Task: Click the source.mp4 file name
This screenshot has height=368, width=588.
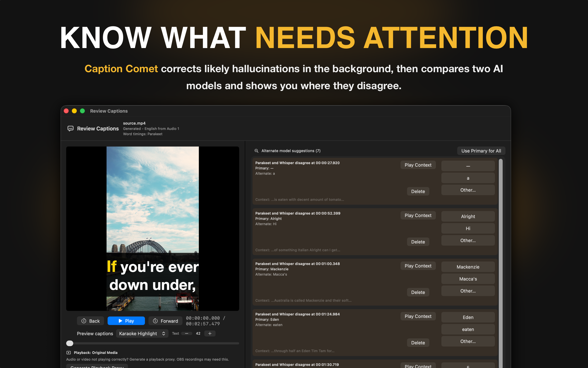Action: tap(134, 123)
